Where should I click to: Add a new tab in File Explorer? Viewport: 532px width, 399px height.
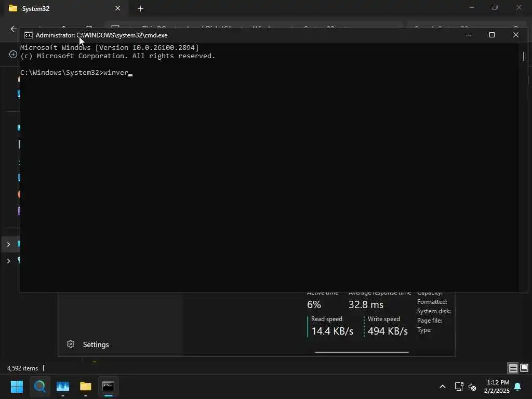tap(140, 9)
